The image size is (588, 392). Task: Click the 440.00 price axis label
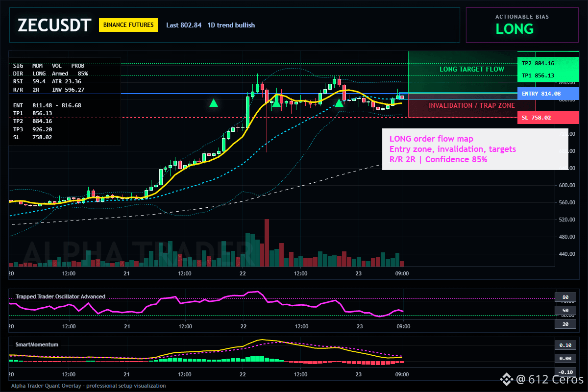pos(566,254)
